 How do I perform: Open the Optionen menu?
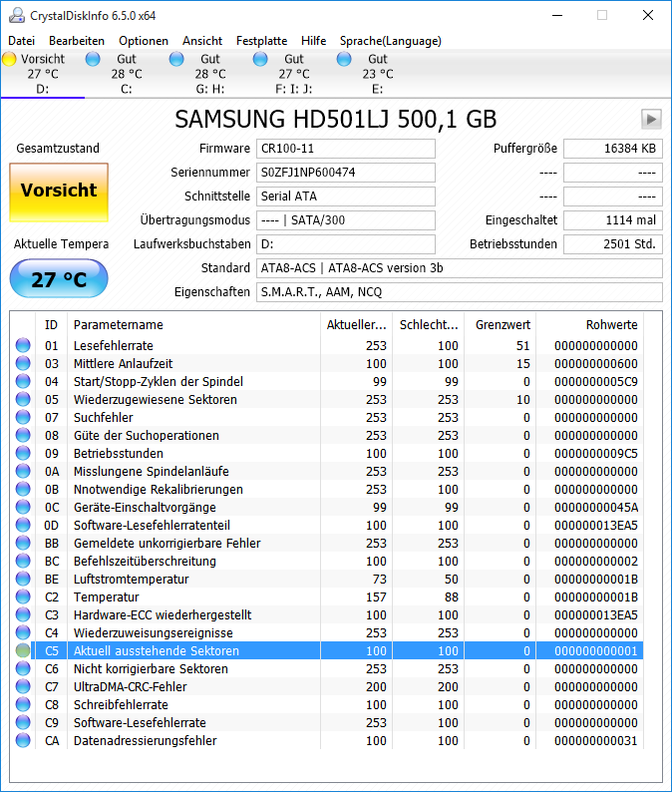144,41
